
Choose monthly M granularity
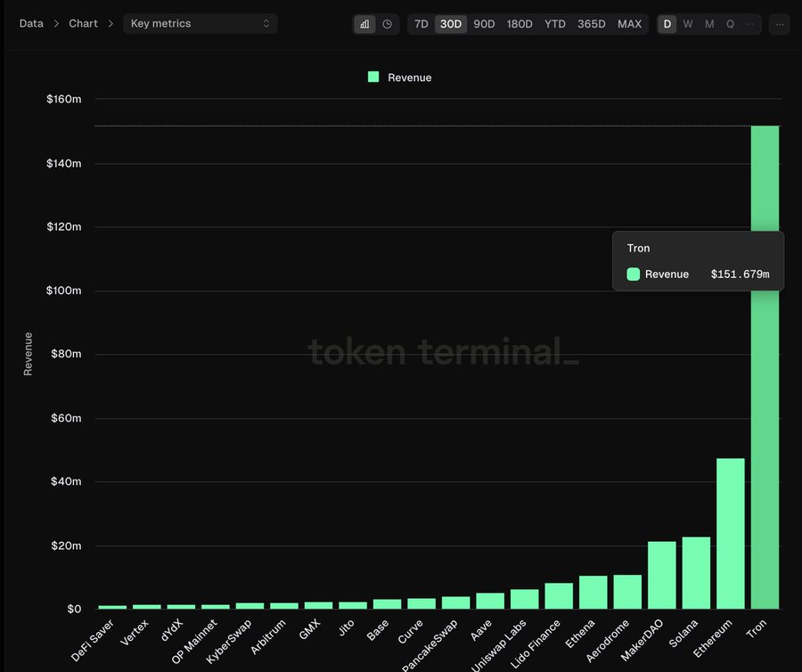pyautogui.click(x=709, y=24)
